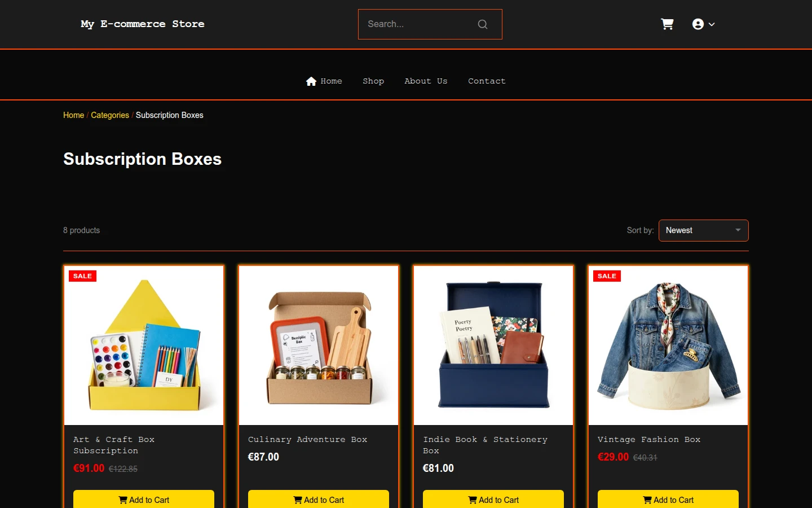Open the Sort by Newest dropdown
This screenshot has width=812, height=508.
pos(704,230)
